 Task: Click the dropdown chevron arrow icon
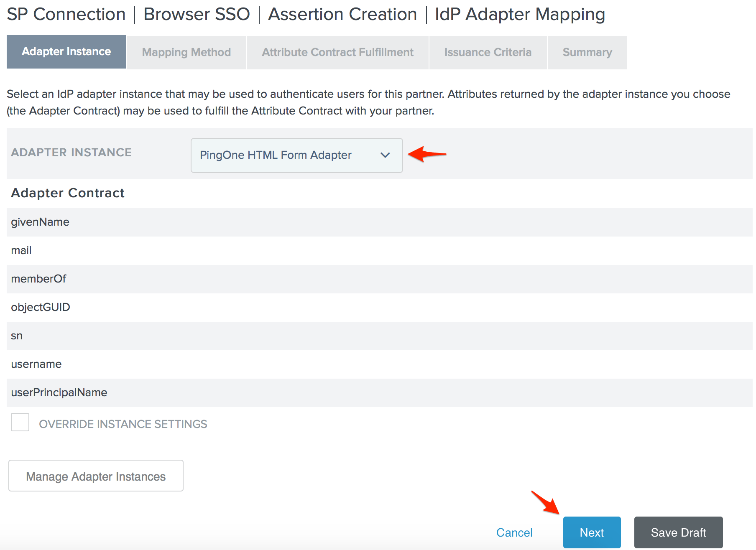pos(385,155)
